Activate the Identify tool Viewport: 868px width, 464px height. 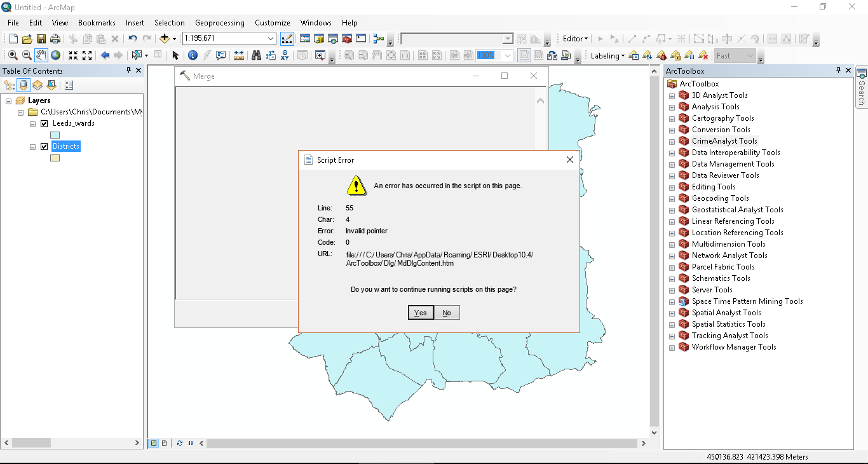(193, 55)
